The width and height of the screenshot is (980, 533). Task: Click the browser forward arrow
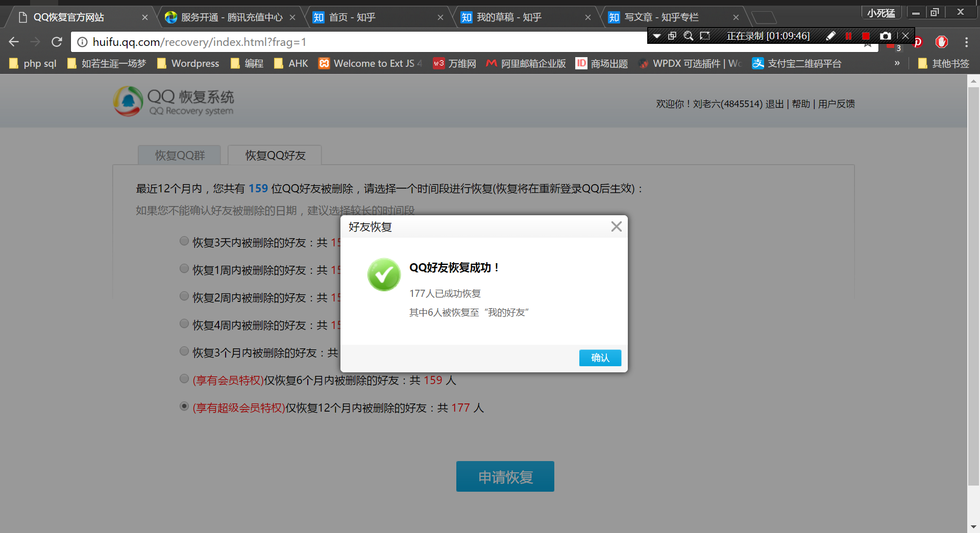coord(35,42)
